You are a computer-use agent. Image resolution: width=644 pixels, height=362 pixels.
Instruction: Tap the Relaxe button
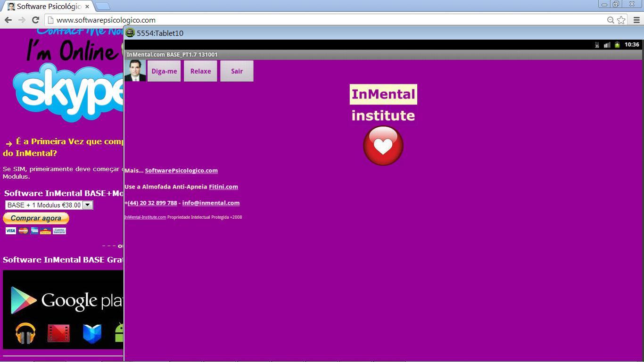coord(200,71)
